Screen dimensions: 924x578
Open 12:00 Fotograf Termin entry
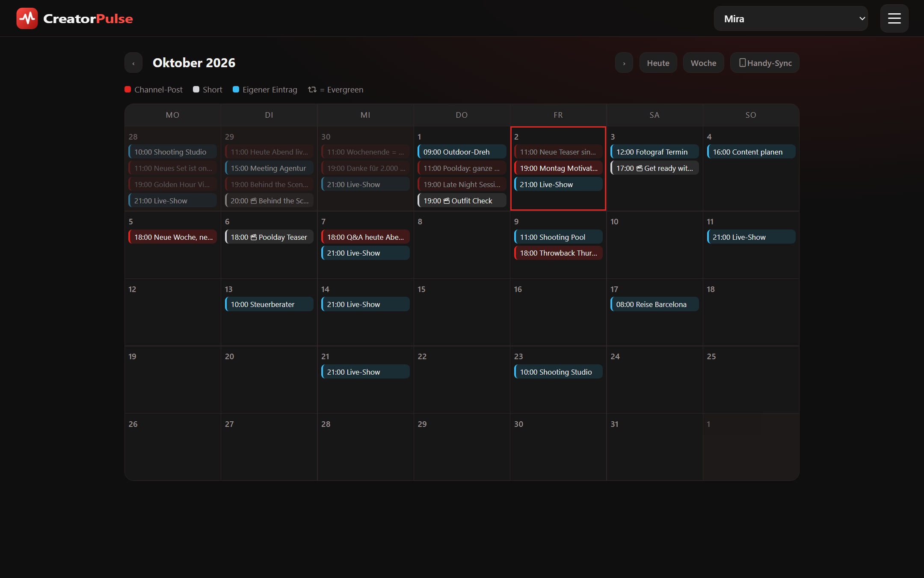click(654, 152)
